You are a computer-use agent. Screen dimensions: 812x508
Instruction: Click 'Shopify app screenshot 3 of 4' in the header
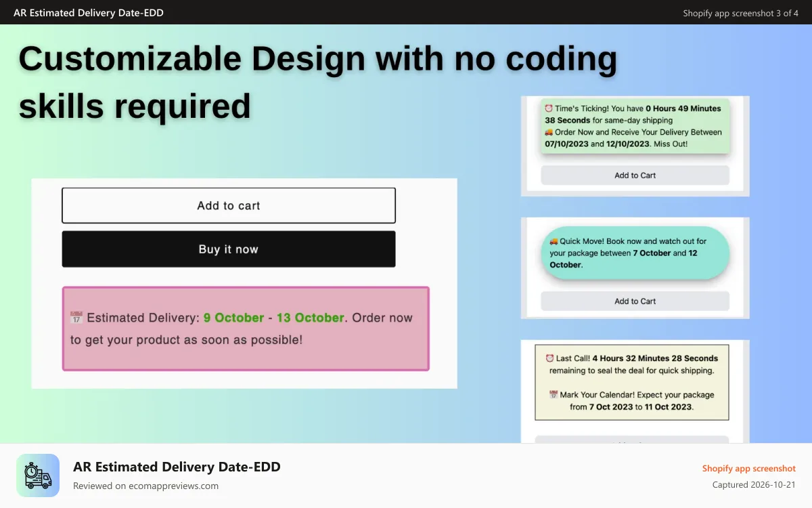point(741,13)
